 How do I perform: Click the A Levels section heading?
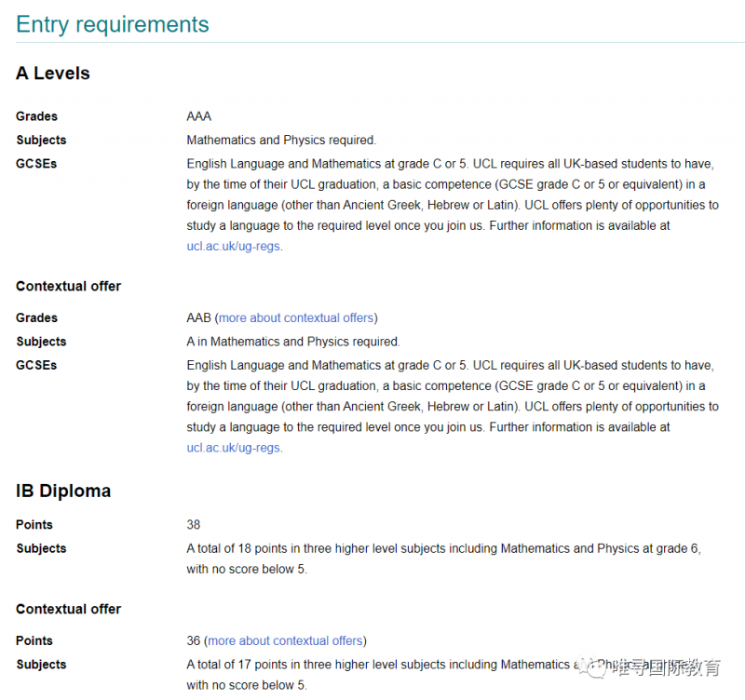(53, 74)
